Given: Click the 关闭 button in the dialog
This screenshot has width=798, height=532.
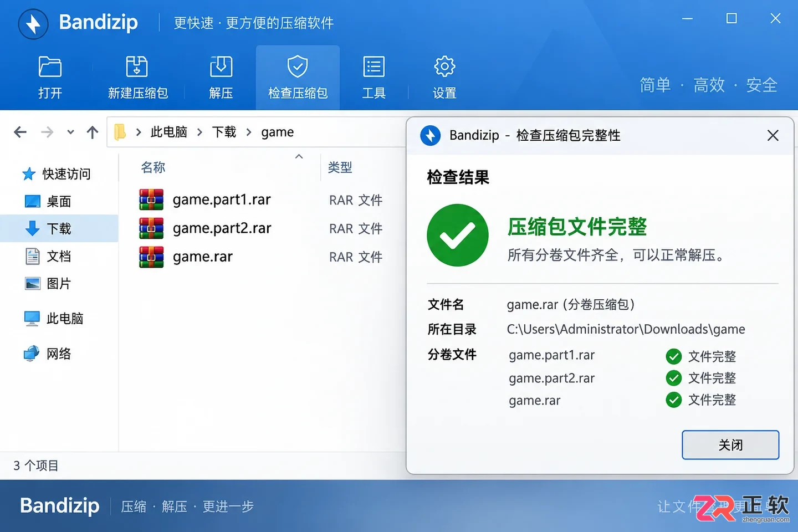Looking at the screenshot, I should point(730,445).
